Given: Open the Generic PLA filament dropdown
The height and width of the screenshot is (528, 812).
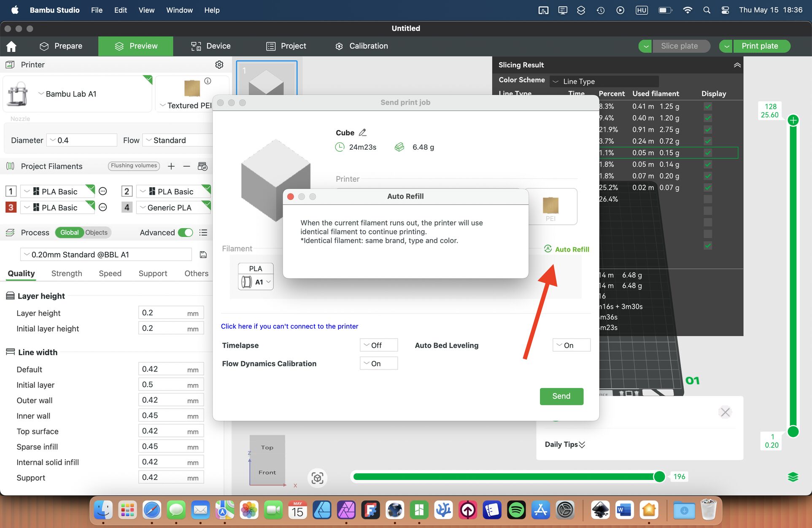Looking at the screenshot, I should 173,207.
